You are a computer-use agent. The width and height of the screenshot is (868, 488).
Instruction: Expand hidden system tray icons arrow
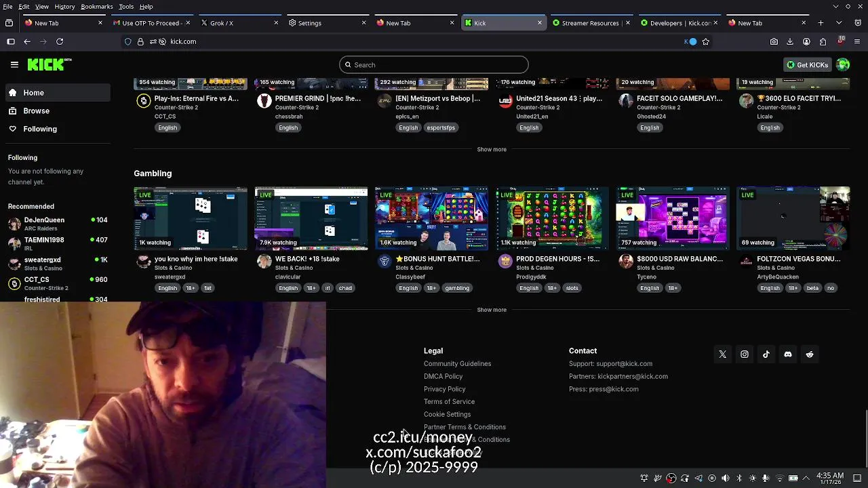tap(806, 478)
